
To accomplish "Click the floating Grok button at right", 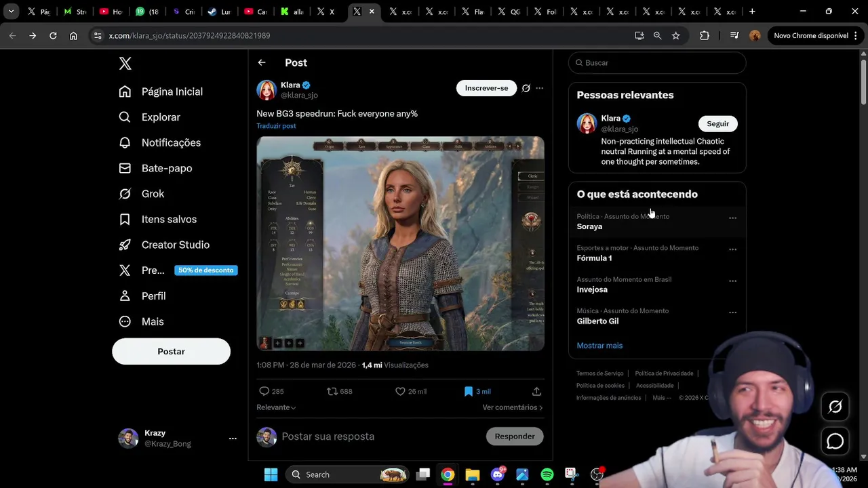I will 835,407.
